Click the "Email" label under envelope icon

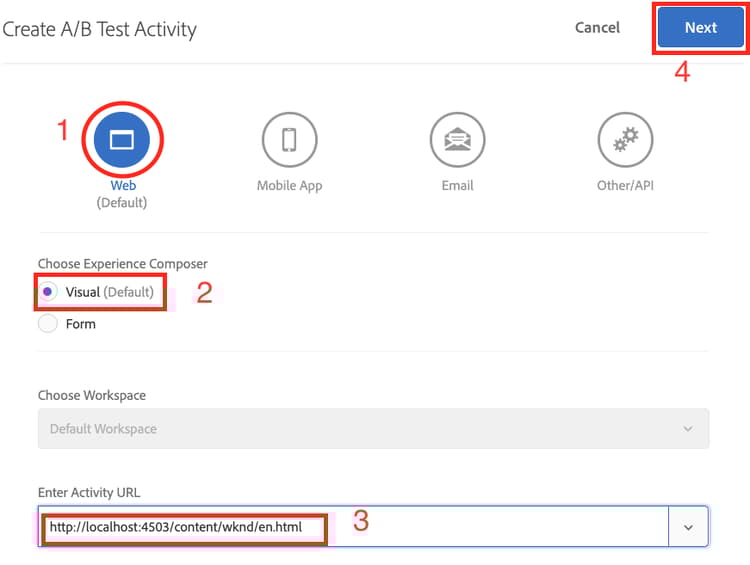point(457,186)
